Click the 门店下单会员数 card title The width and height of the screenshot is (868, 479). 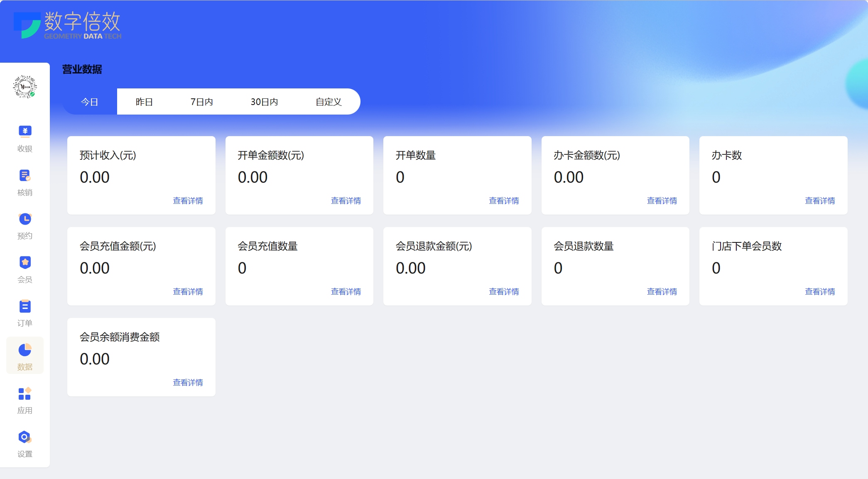pos(747,246)
